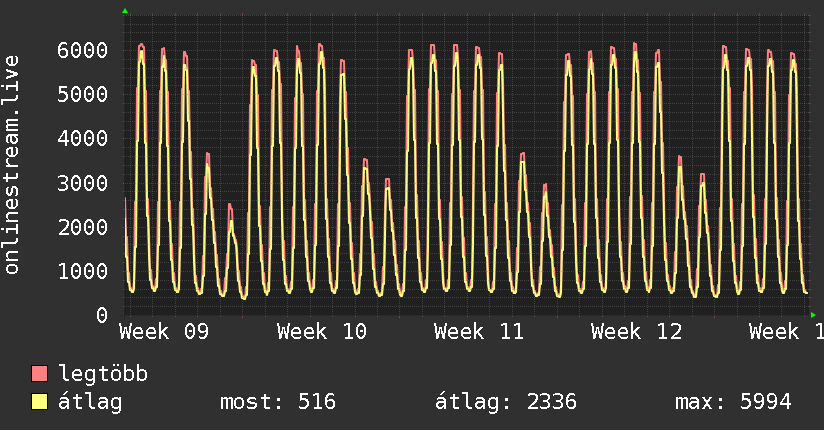Click the most: 516 value

[278, 402]
